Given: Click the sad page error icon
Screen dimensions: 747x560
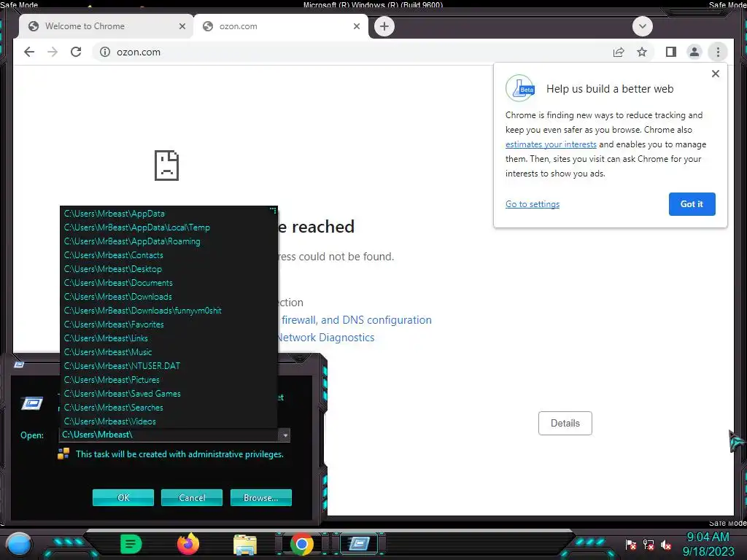Looking at the screenshot, I should [167, 166].
